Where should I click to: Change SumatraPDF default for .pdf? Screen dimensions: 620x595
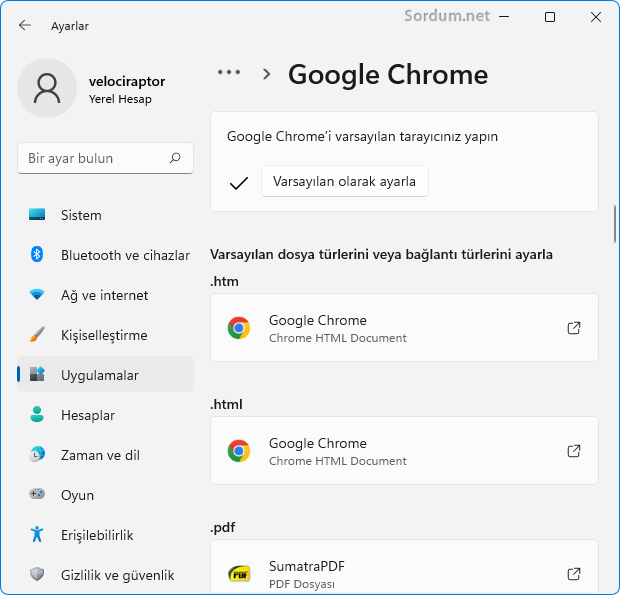[x=404, y=566]
